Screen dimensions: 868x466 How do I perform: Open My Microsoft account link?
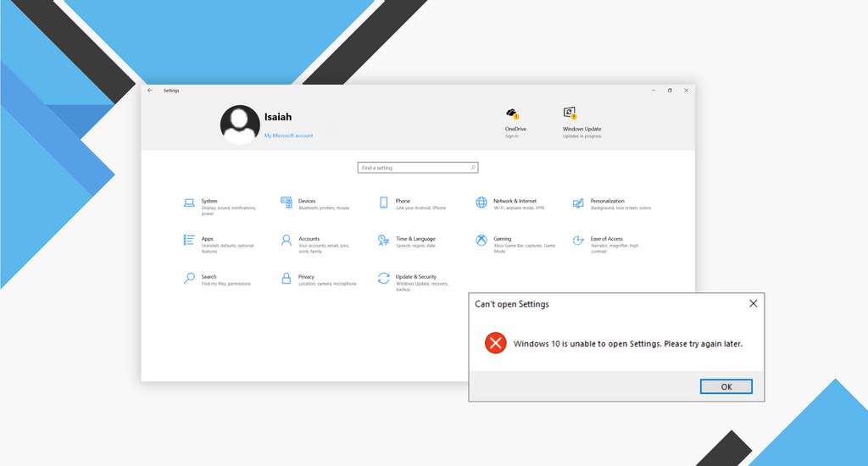(x=288, y=136)
